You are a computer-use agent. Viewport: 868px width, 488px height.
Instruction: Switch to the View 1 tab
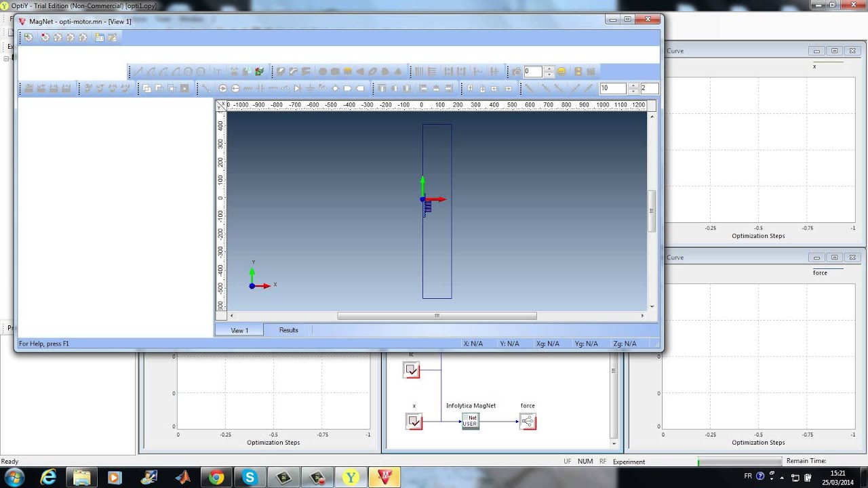coord(239,330)
